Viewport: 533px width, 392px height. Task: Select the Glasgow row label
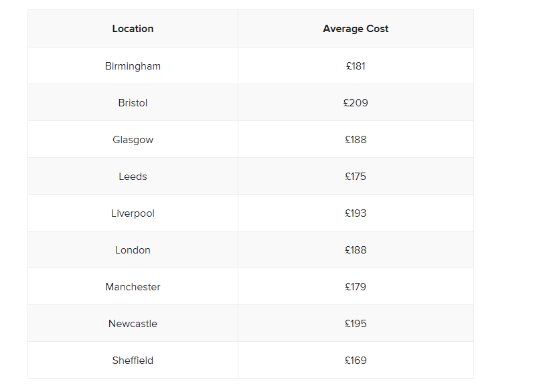pos(133,140)
